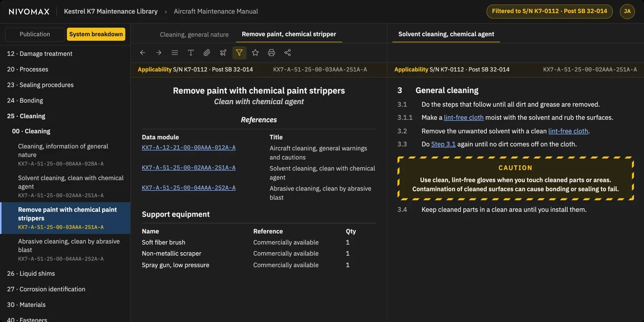The height and width of the screenshot is (322, 644).
Task: Open the lint-free cloth link in step 3.1.1
Action: (x=464, y=118)
